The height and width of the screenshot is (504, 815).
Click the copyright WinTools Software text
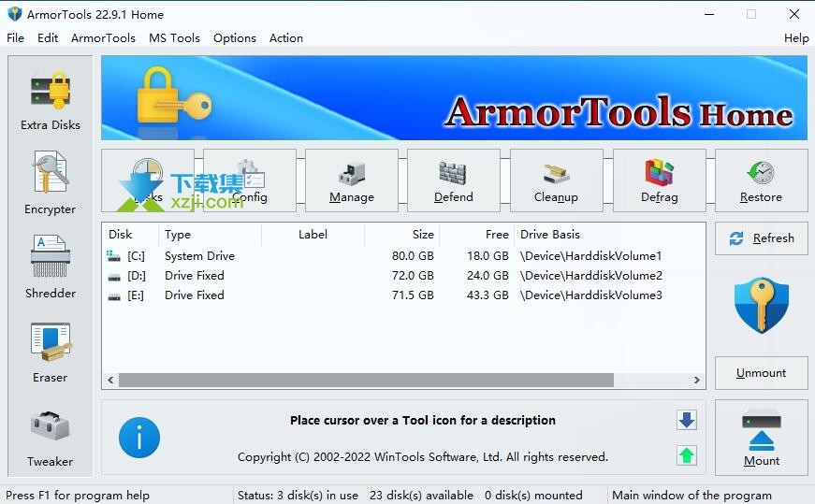(x=423, y=456)
